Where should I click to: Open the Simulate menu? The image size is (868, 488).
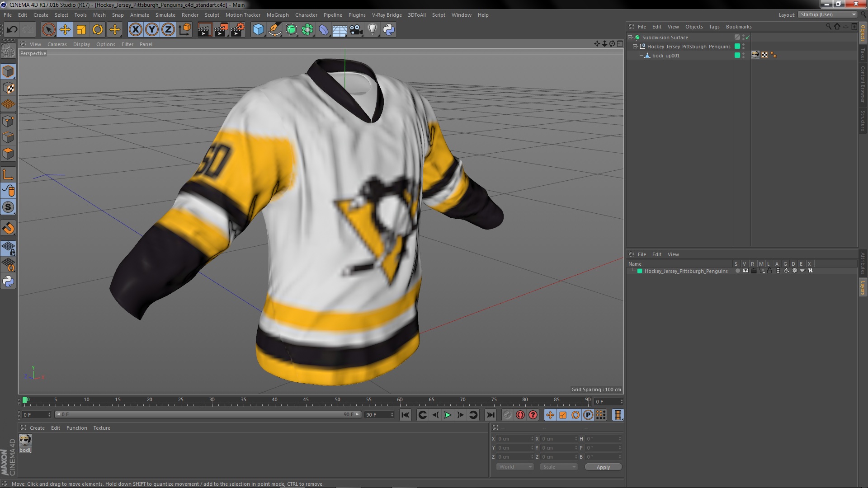[x=165, y=15]
